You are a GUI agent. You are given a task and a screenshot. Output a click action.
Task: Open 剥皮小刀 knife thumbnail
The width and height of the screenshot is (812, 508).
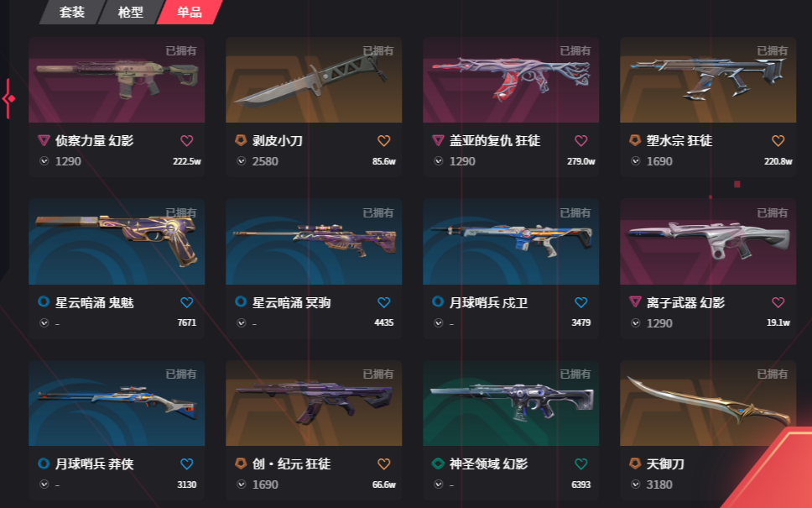coord(314,80)
